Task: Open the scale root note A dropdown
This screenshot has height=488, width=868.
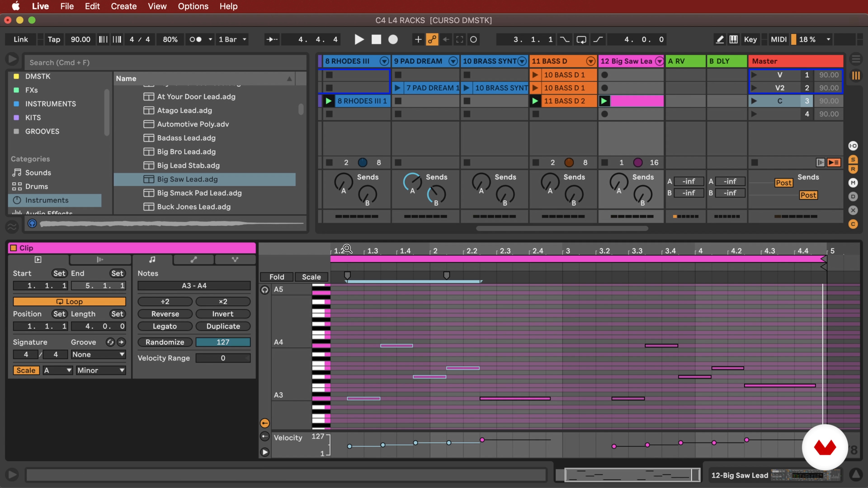Action: 58,370
